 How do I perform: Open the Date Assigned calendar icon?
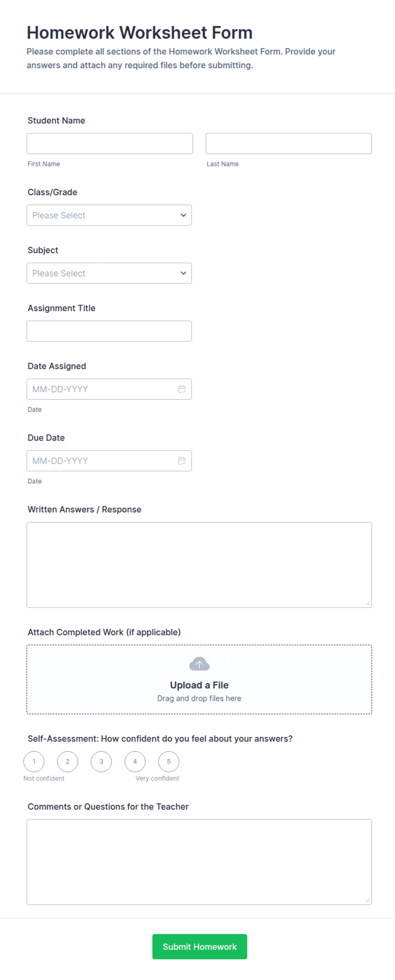[x=182, y=389]
